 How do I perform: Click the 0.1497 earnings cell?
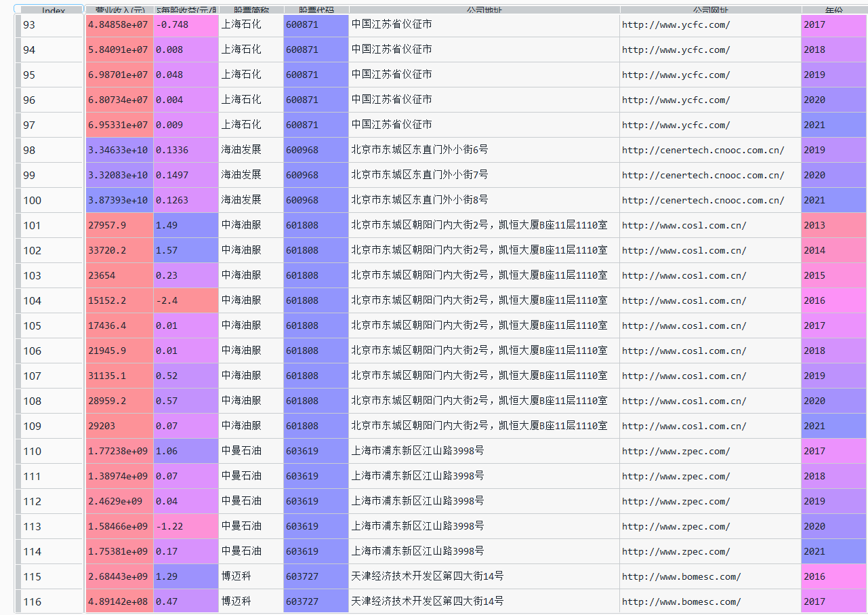pos(186,175)
